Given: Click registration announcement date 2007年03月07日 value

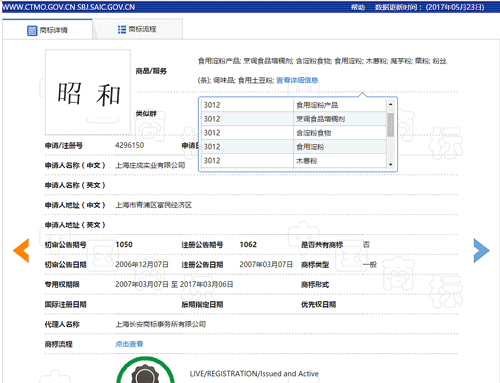Looking at the screenshot, I should click(x=266, y=265).
